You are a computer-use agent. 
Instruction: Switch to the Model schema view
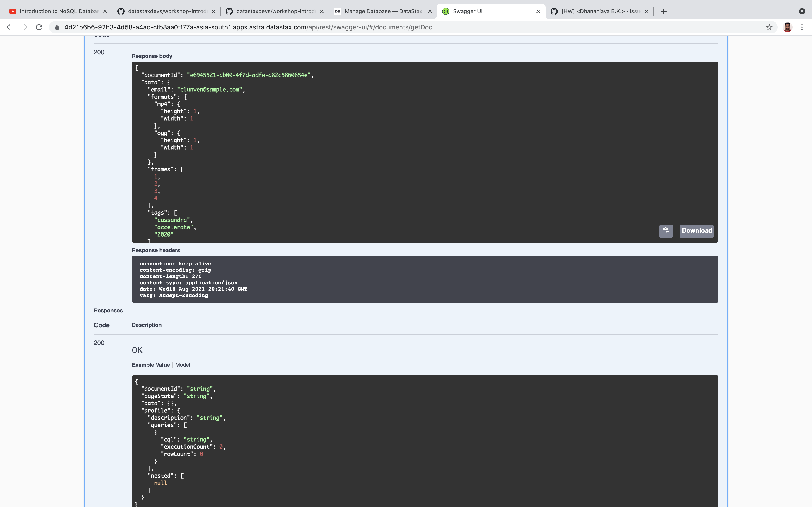(x=183, y=365)
